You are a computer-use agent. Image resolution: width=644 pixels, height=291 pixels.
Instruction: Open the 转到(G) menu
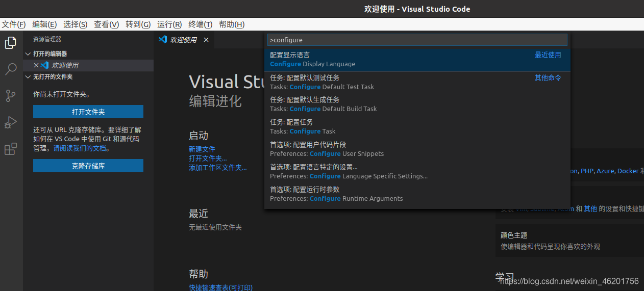[138, 24]
